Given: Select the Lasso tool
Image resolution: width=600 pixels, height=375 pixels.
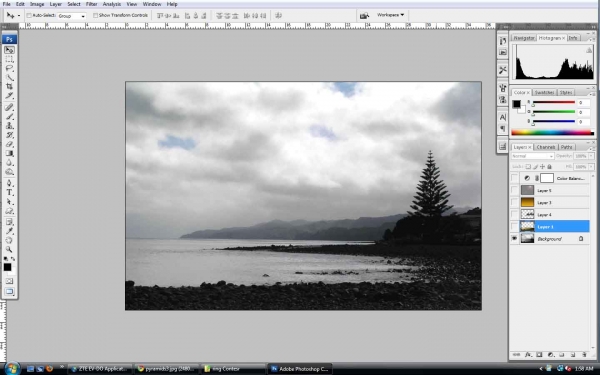Looking at the screenshot, I should pos(9,68).
